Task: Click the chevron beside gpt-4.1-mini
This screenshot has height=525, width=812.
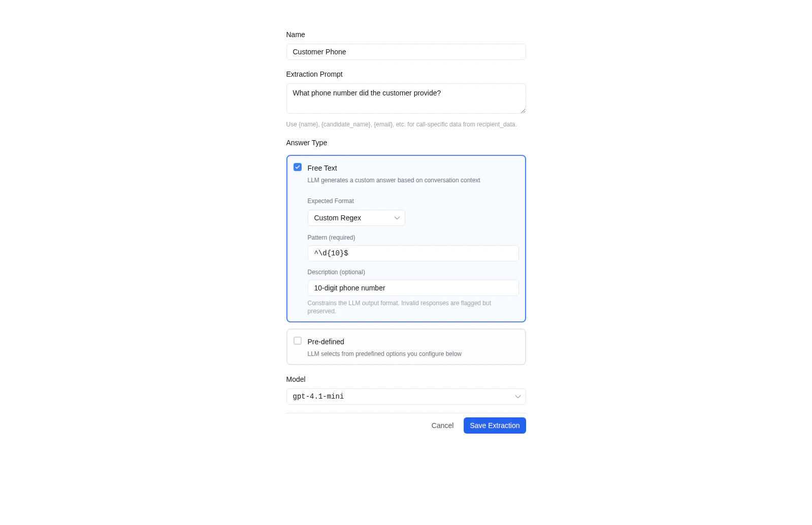Action: 517,397
